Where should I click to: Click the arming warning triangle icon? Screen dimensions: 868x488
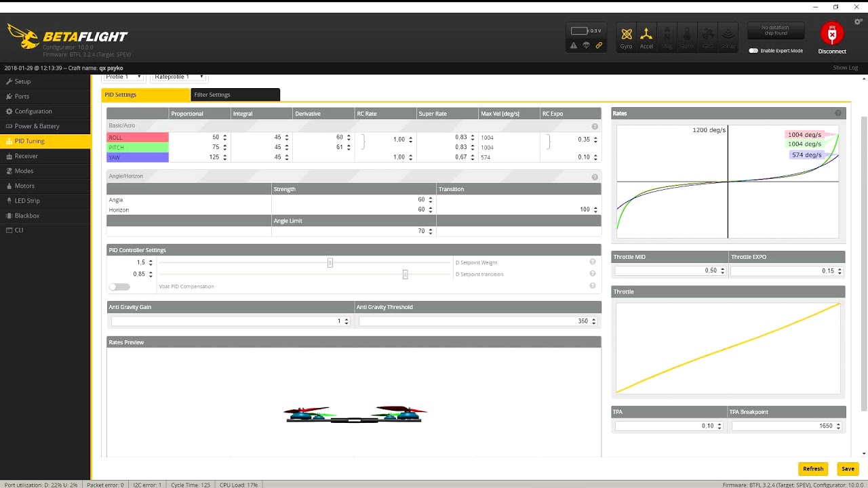574,45
